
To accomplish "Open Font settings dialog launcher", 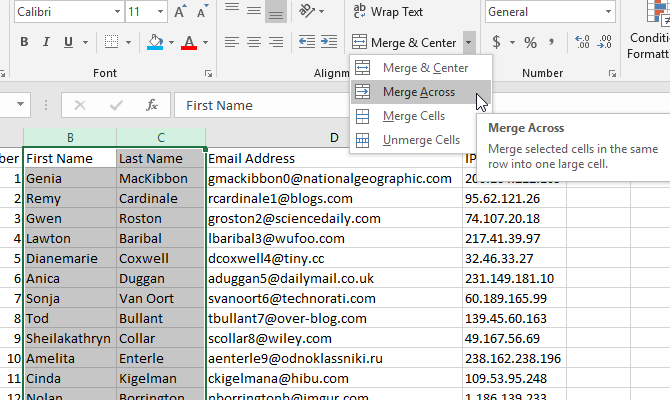I will click(208, 74).
